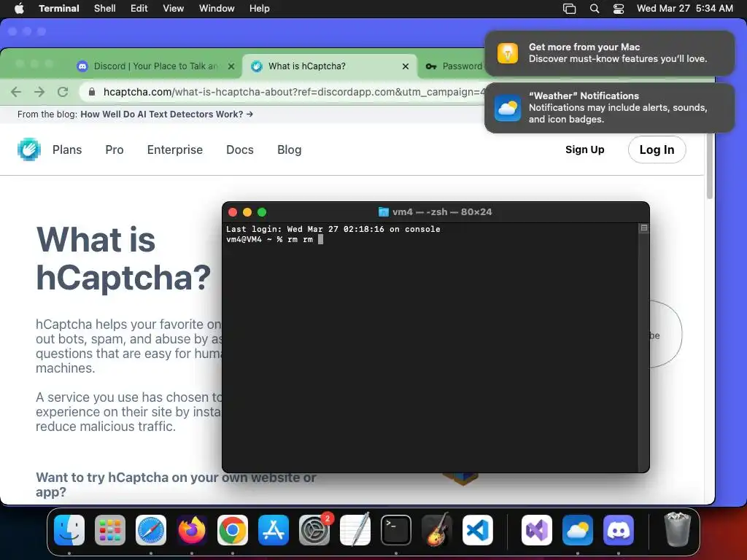Open the Help menu
This screenshot has width=747, height=560.
260,9
